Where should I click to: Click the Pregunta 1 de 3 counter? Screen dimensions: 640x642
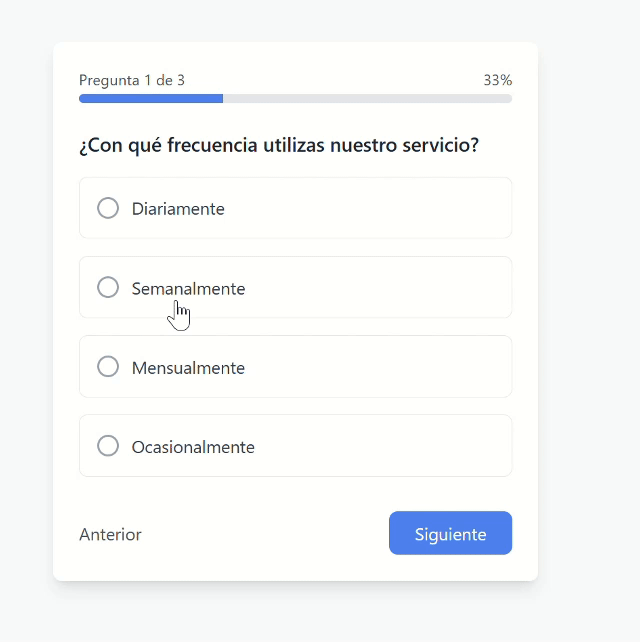(132, 80)
